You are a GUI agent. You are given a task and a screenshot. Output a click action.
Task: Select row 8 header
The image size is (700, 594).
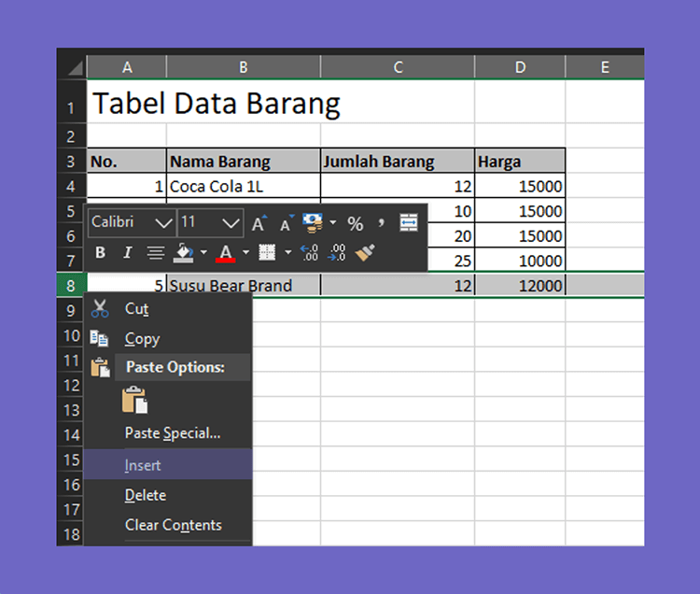coord(71,286)
